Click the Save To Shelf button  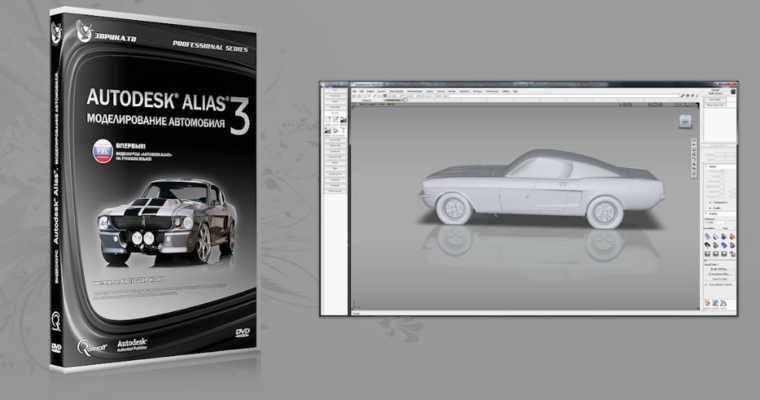pyautogui.click(x=719, y=279)
